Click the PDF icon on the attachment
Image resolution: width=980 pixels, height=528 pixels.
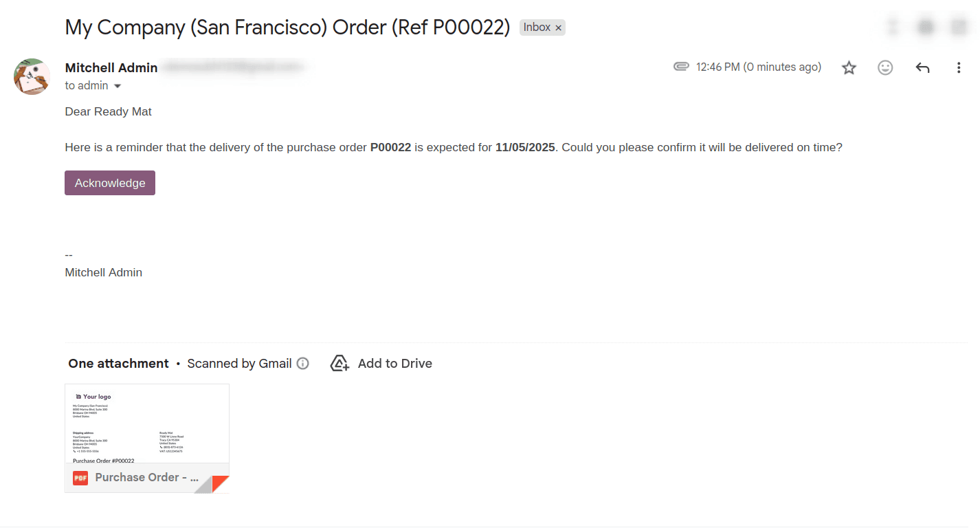pos(80,477)
